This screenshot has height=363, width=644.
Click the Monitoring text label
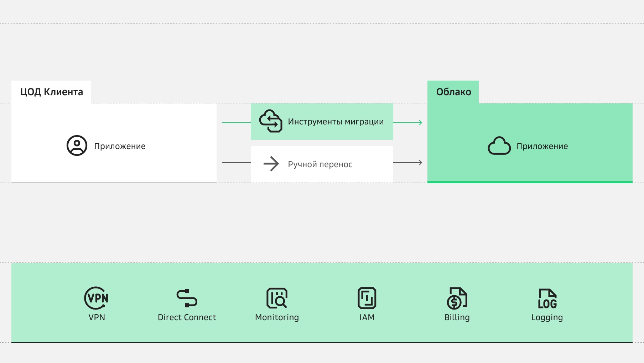pos(277,317)
